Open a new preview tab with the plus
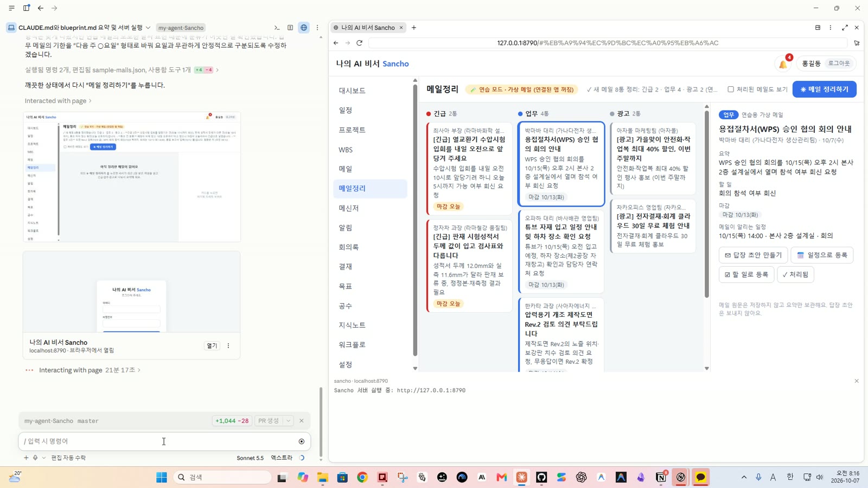Image resolution: width=868 pixels, height=488 pixels. (x=414, y=28)
